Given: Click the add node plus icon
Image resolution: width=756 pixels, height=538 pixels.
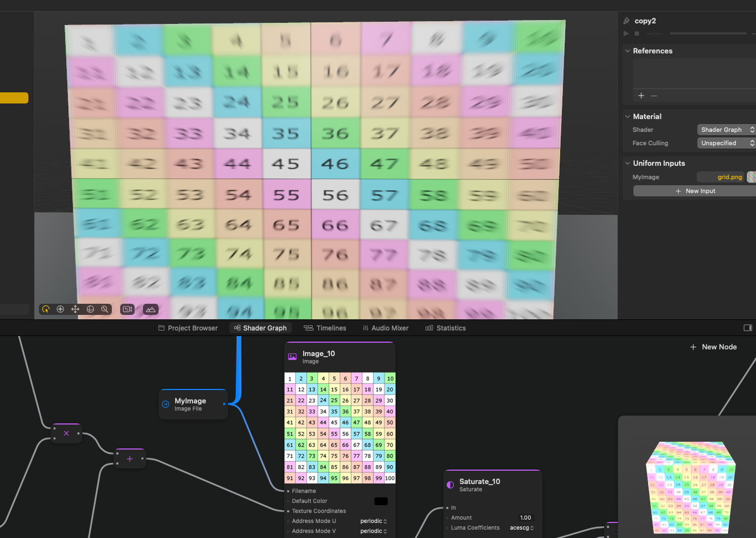Looking at the screenshot, I should pos(130,459).
